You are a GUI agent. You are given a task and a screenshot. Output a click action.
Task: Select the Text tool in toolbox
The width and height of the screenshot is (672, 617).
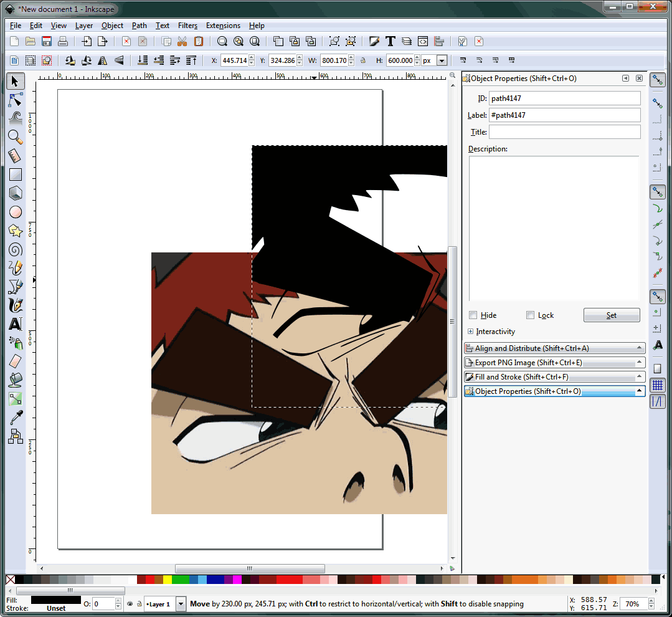coord(15,324)
